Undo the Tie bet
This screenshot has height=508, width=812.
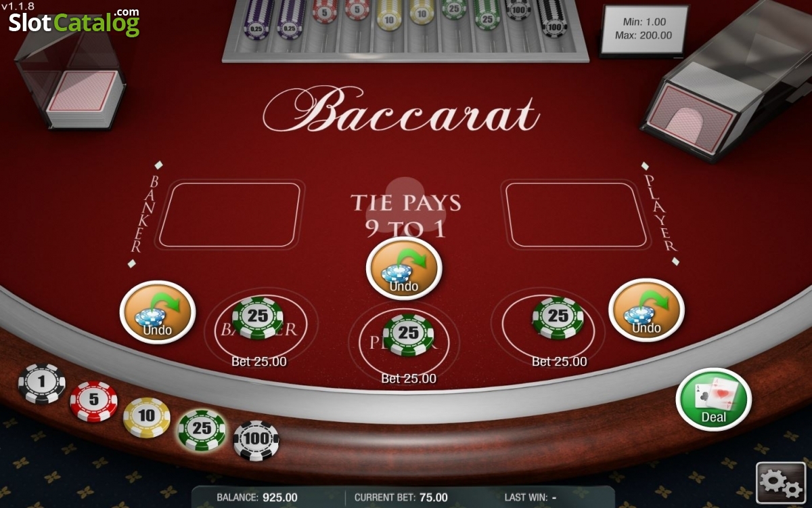click(x=404, y=269)
